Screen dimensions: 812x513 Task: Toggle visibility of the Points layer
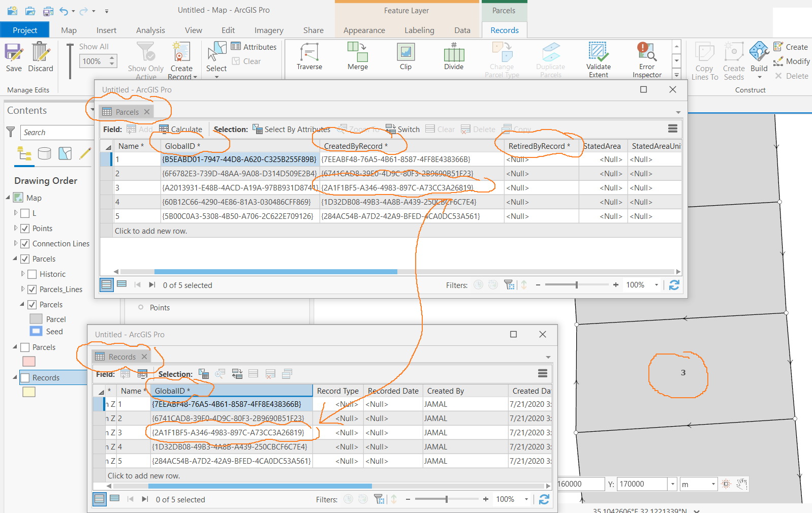(x=25, y=229)
